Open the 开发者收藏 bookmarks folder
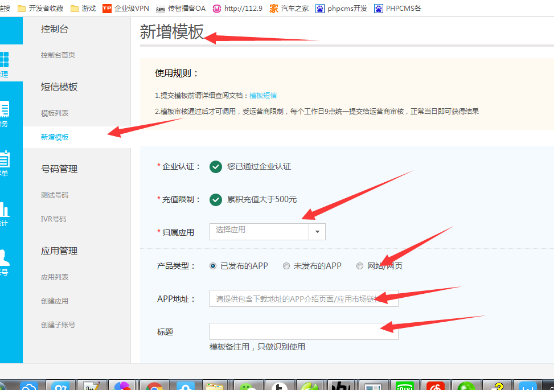The image size is (554, 390). coord(40,8)
